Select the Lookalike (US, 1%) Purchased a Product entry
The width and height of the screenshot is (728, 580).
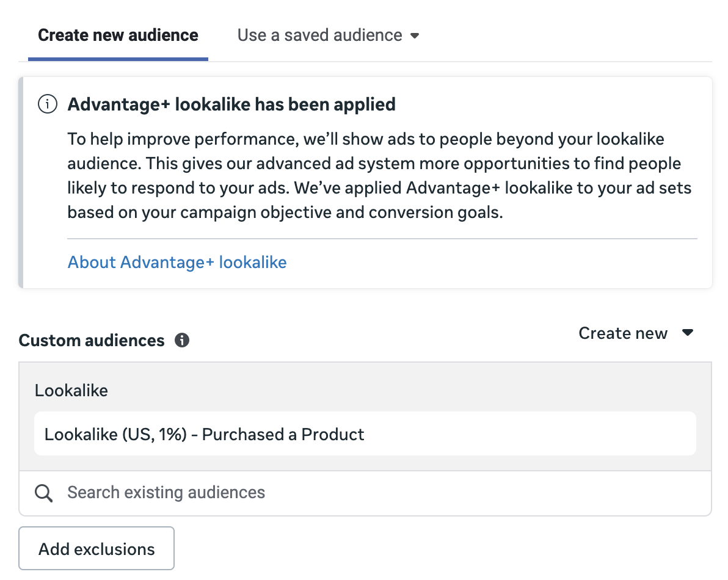click(x=205, y=435)
